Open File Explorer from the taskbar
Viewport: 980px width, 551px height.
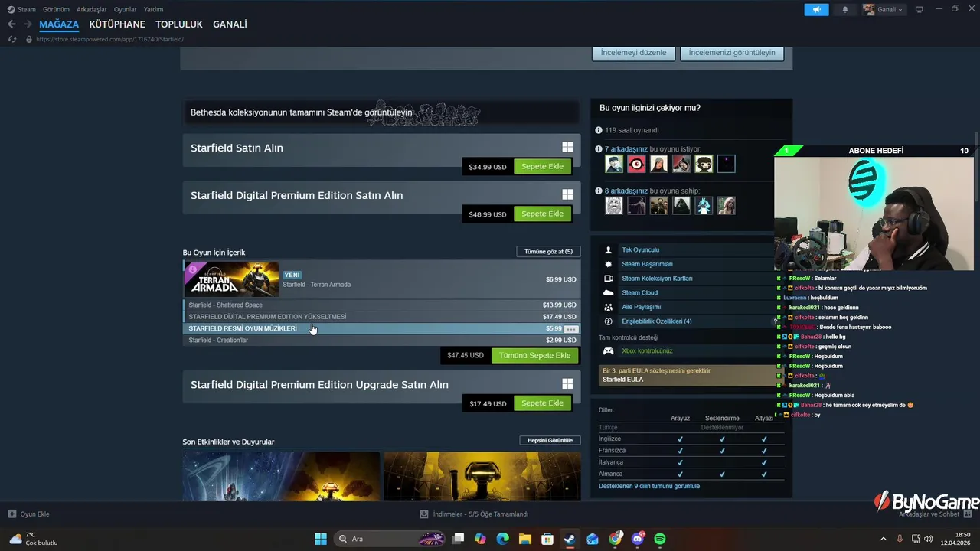pyautogui.click(x=525, y=539)
